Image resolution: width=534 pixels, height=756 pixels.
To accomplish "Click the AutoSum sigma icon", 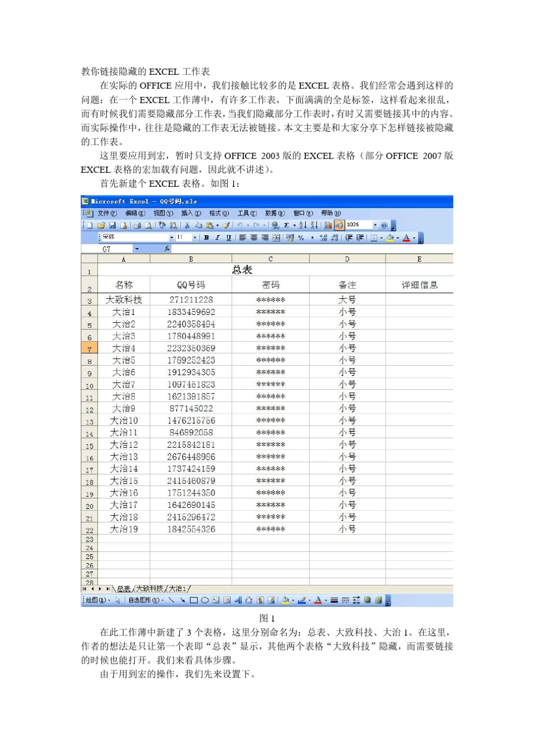I will 287,225.
